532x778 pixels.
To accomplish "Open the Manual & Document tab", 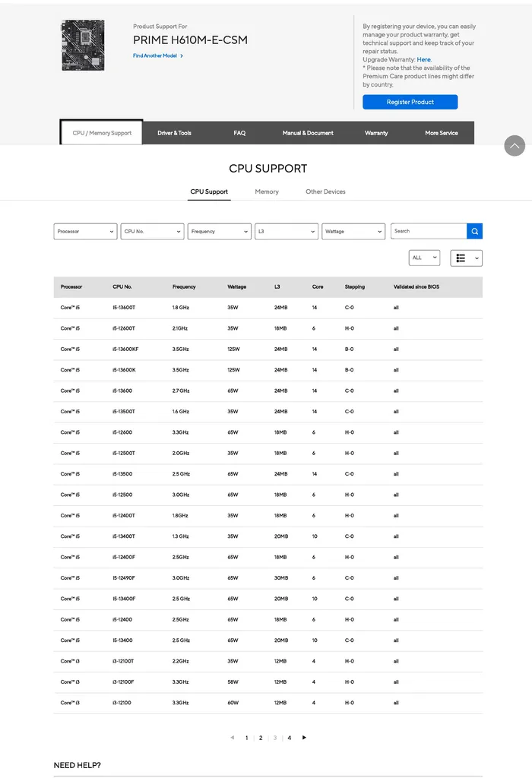I will coord(308,133).
